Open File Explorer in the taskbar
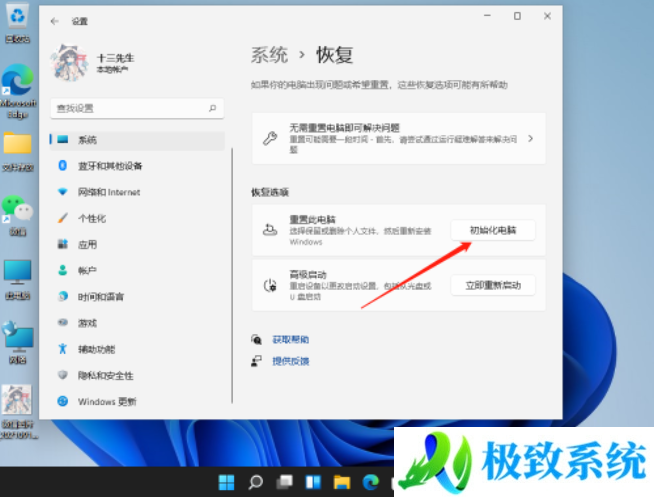654x497 pixels. point(342,482)
